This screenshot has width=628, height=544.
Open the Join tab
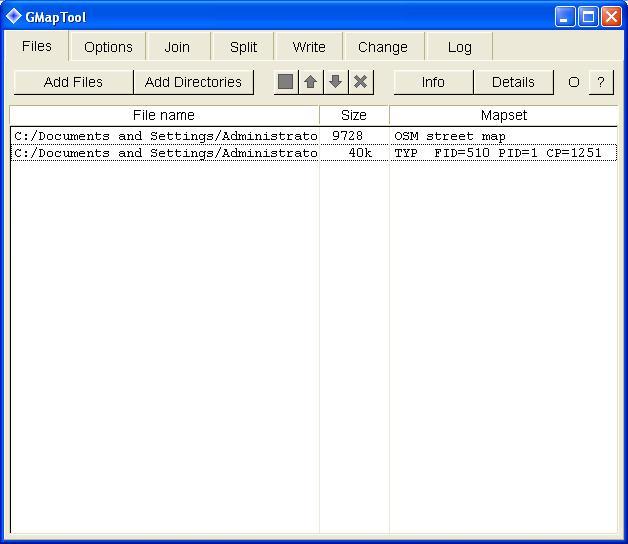click(x=177, y=47)
